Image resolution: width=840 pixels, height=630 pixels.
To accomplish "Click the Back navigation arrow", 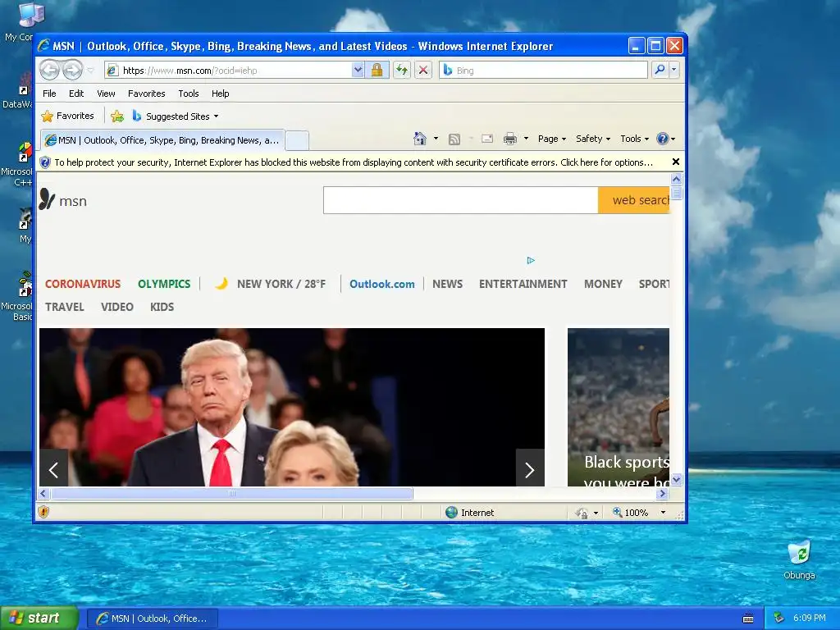I will click(x=49, y=70).
